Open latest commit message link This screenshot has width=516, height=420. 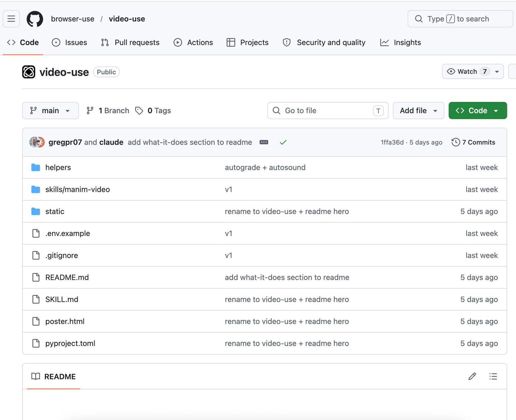[x=190, y=142]
